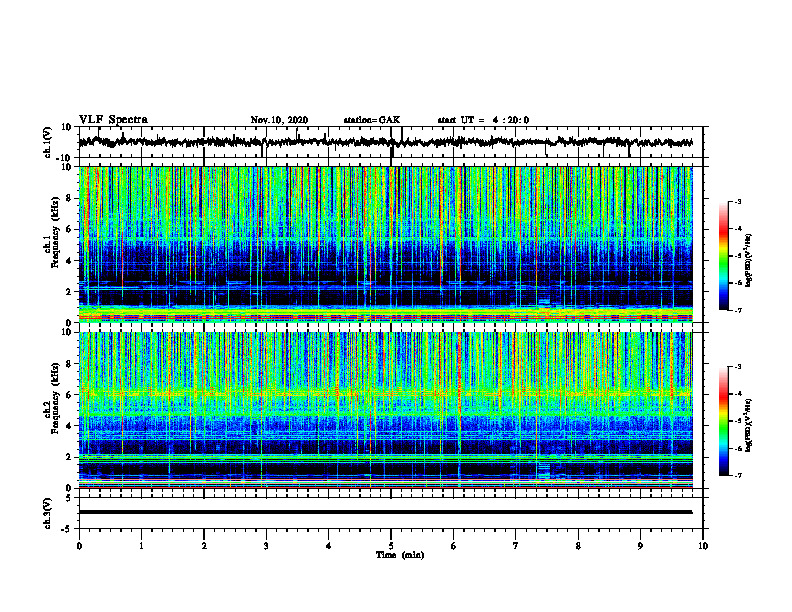Click the "-7" label on ch.2 color bar

[737, 475]
